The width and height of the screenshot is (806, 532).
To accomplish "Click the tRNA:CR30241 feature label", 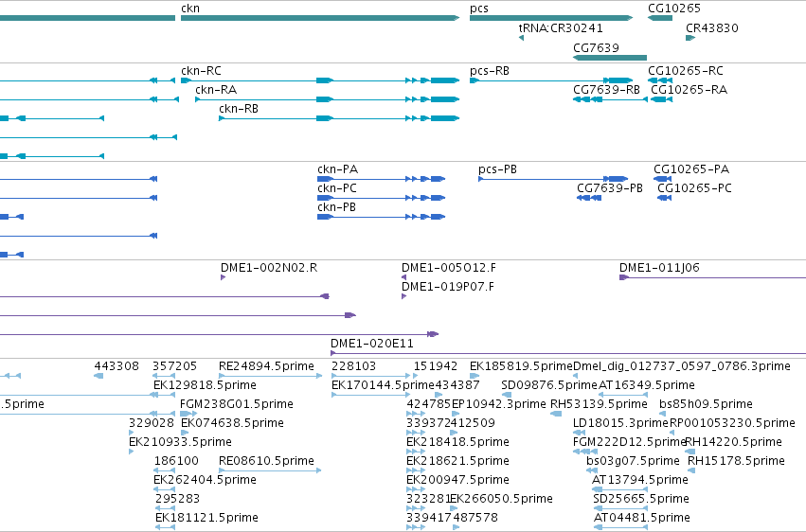I will 561,28.
